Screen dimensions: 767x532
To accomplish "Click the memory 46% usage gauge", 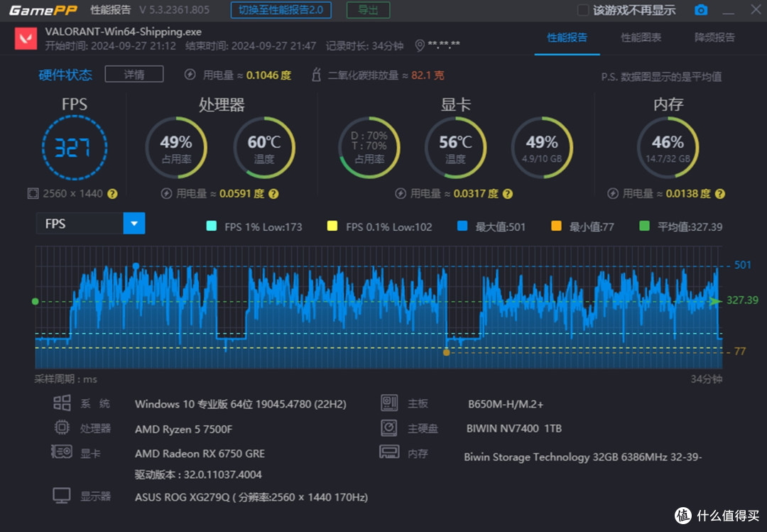I will 668,147.
